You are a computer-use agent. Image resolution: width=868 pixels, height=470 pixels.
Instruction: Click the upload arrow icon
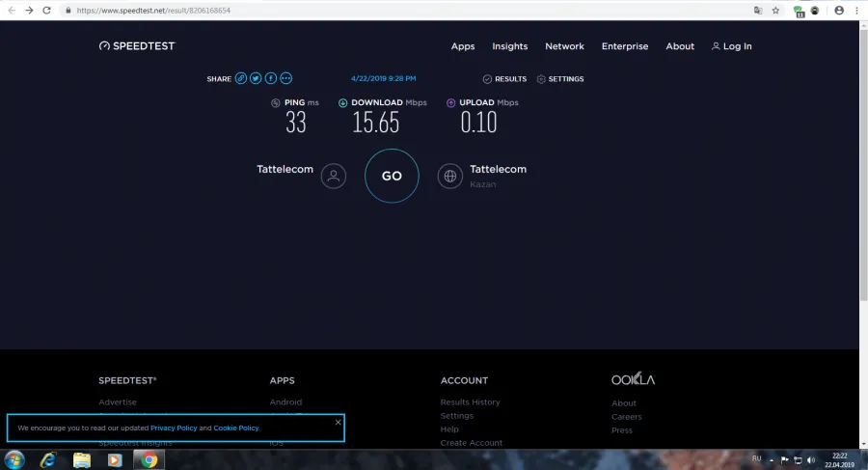[450, 102]
